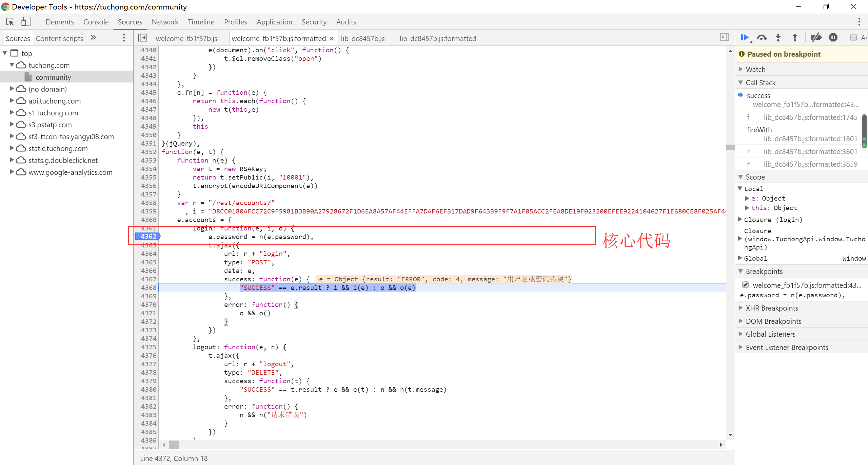Toggle pause on exceptions icon
This screenshot has width=868, height=465.
tap(833, 38)
